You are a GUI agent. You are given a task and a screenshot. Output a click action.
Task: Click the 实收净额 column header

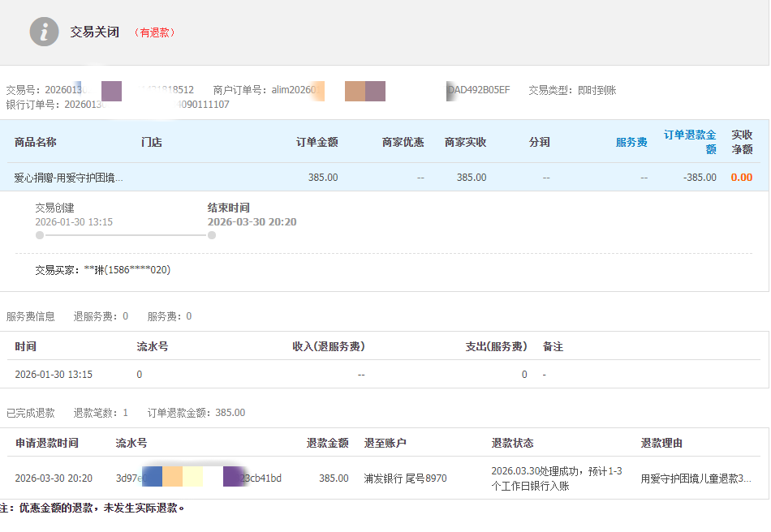[x=742, y=142]
